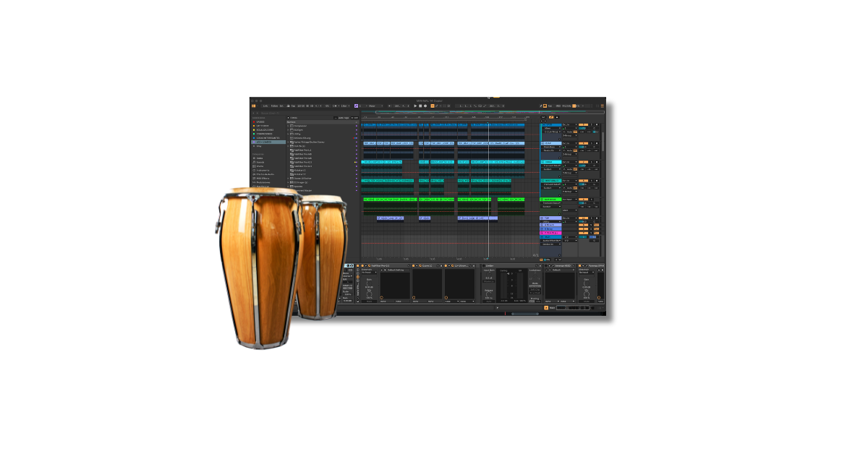The height and width of the screenshot is (454, 868).
Task: Click the Compressor device icon in browser list
Action: (x=292, y=126)
